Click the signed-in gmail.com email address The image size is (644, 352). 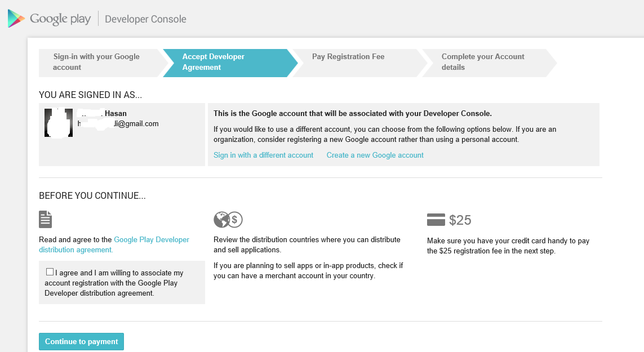[118, 123]
